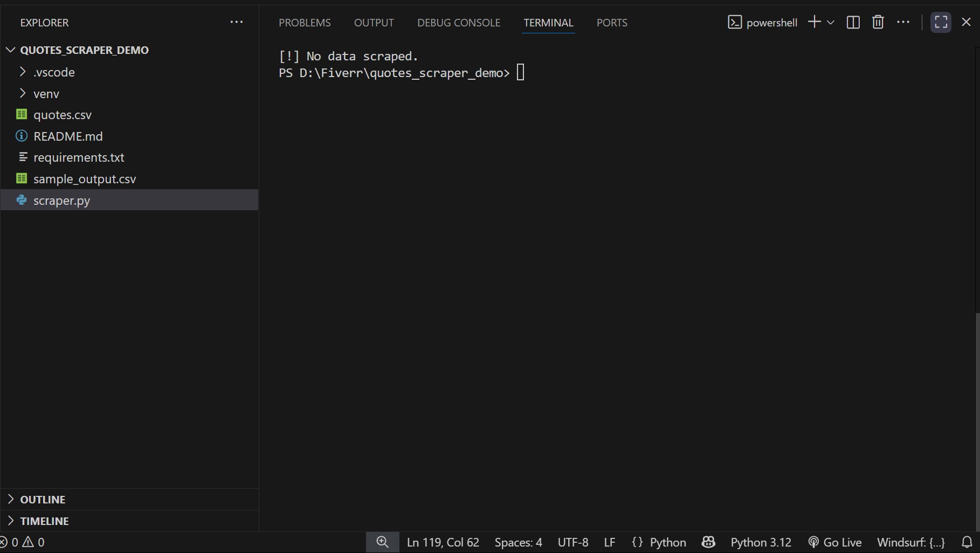Open terminal views more actions menu
The width and height of the screenshot is (980, 553).
[903, 22]
